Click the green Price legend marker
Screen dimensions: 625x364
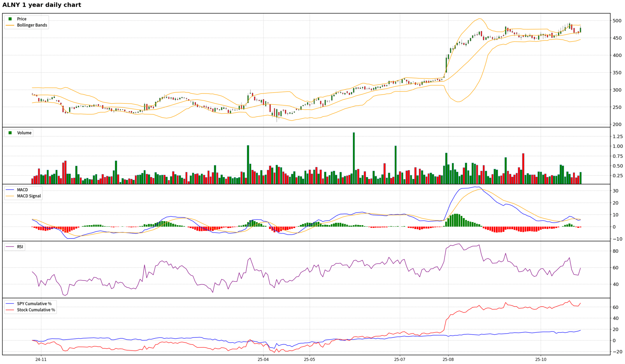pyautogui.click(x=10, y=19)
